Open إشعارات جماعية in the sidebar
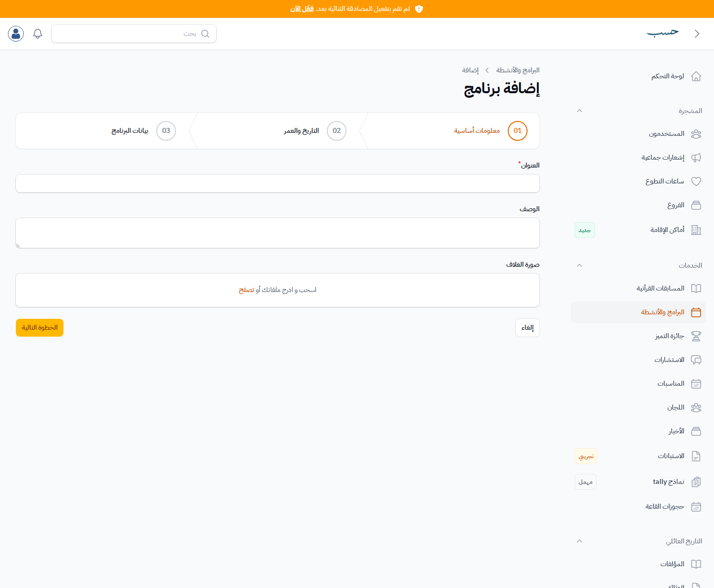 (638, 158)
